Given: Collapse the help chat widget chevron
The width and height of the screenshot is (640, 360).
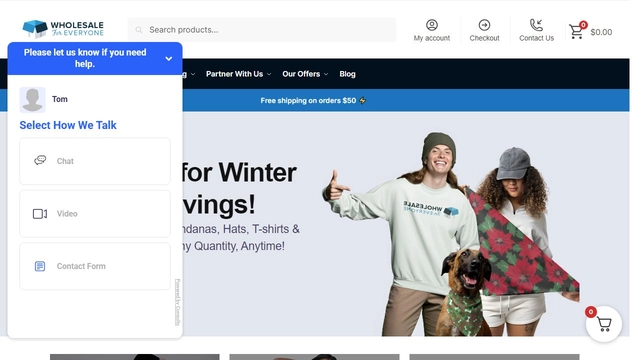Looking at the screenshot, I should click(169, 59).
